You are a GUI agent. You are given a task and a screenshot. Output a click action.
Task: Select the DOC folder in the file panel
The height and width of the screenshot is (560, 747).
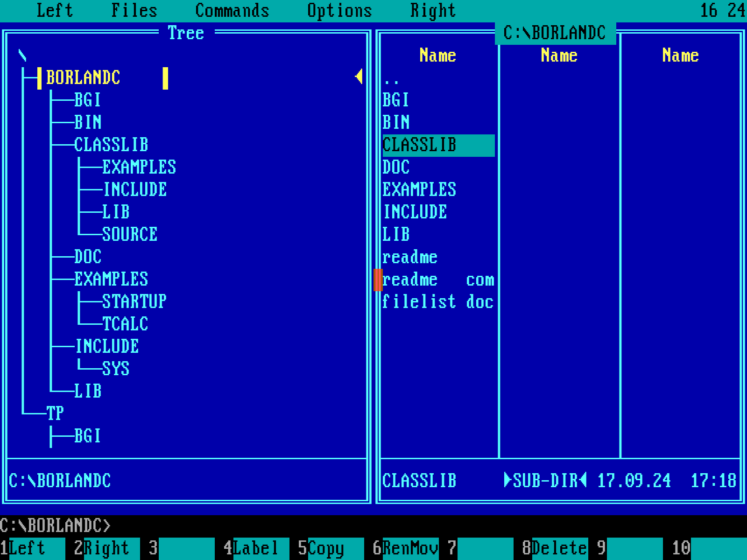396,167
